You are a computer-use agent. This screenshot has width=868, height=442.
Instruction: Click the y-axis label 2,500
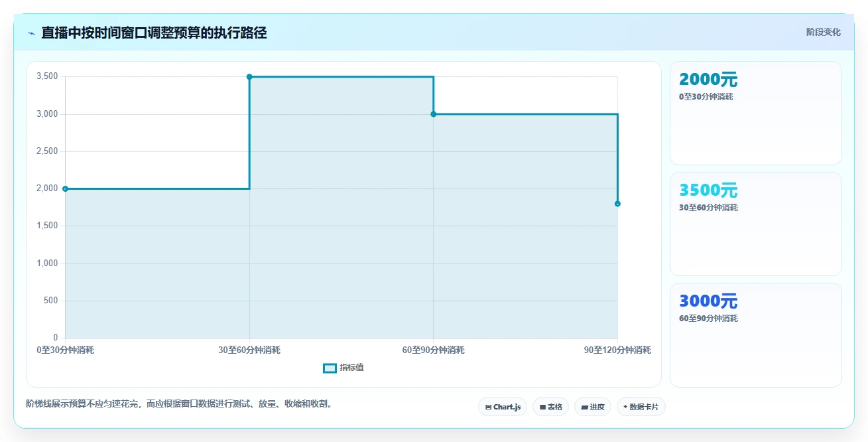[47, 151]
